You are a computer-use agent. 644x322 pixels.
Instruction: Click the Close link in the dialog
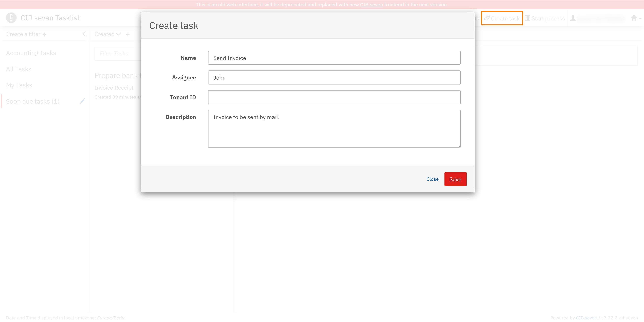[432, 179]
